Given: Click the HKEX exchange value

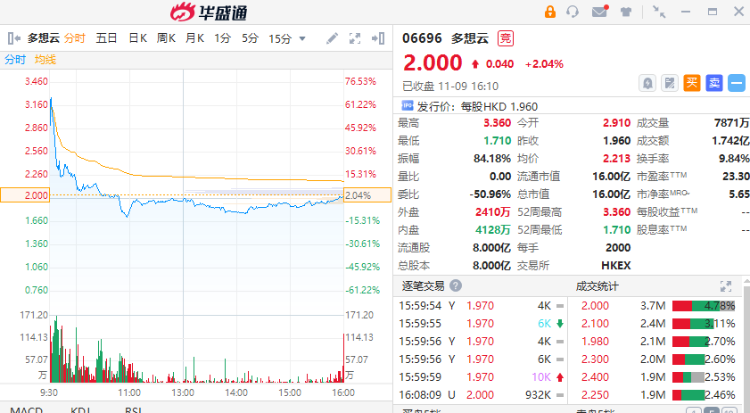Looking at the screenshot, I should [x=616, y=266].
